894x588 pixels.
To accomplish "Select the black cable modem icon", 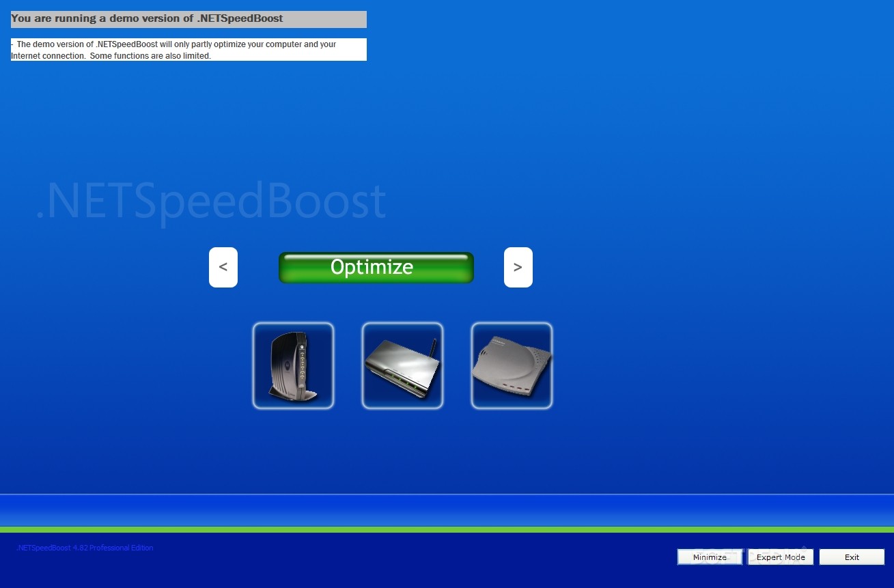I will [293, 366].
